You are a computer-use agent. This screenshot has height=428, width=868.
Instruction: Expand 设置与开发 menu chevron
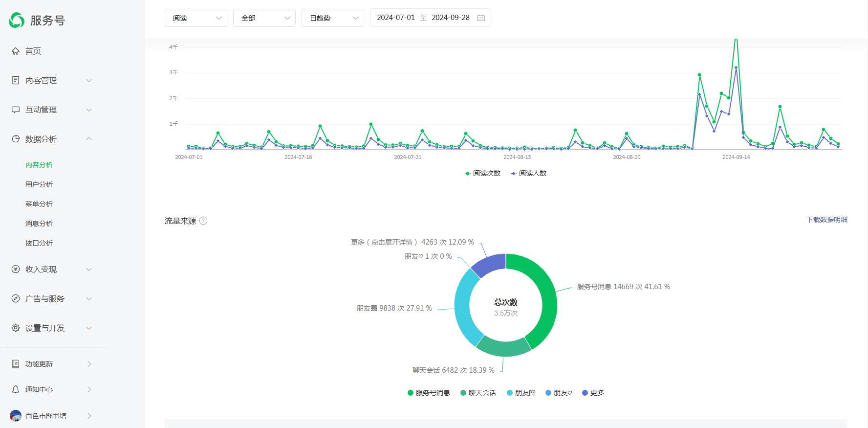click(89, 328)
